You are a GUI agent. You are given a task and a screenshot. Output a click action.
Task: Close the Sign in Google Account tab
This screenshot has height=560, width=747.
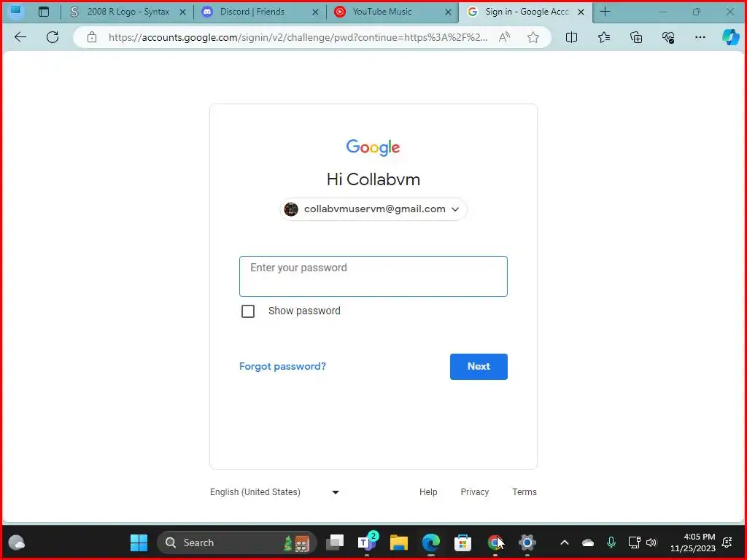(x=581, y=12)
